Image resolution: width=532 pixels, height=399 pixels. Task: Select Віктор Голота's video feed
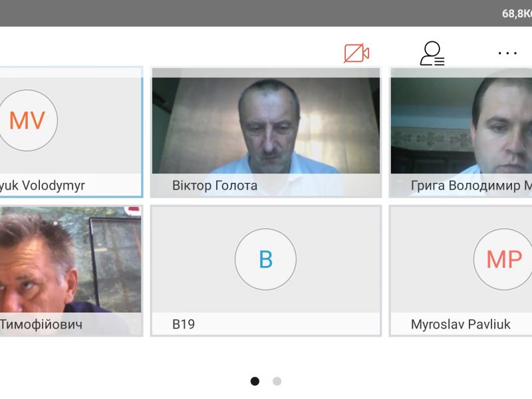point(266,125)
